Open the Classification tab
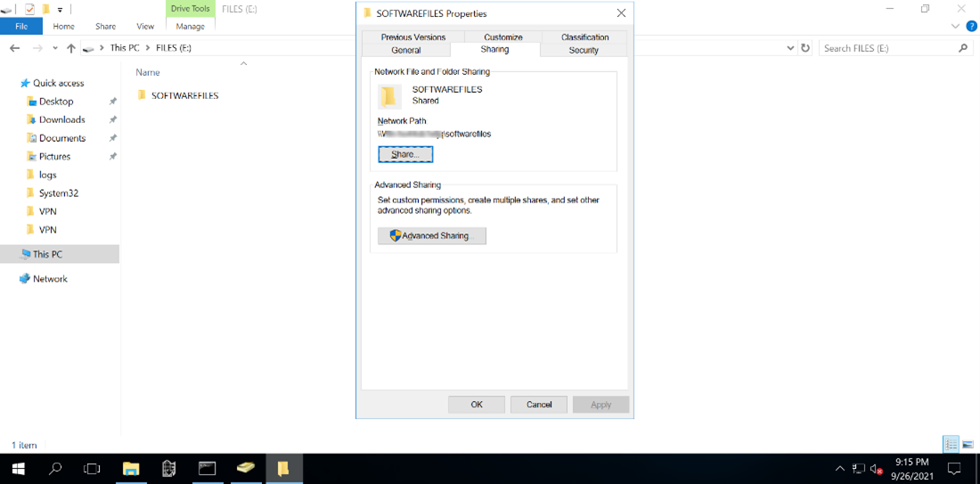Image resolution: width=980 pixels, height=484 pixels. [x=585, y=37]
